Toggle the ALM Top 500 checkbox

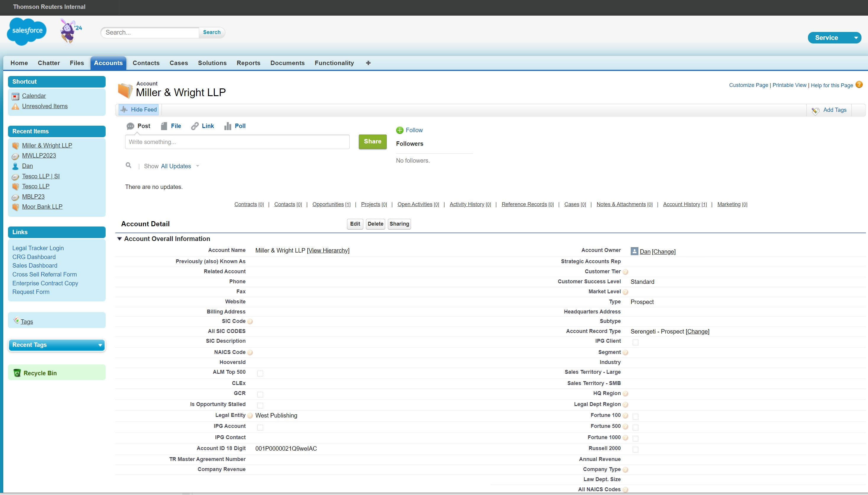[x=260, y=373]
